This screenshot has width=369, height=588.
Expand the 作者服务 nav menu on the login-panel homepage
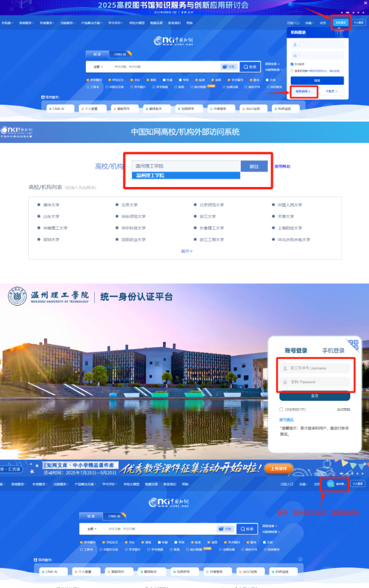point(47,23)
